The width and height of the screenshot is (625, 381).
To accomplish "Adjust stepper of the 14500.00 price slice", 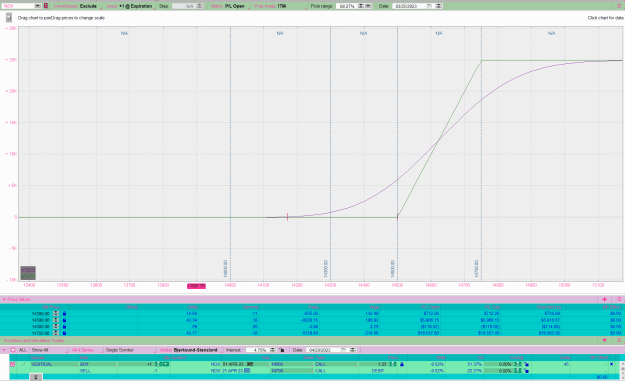I will [x=56, y=320].
